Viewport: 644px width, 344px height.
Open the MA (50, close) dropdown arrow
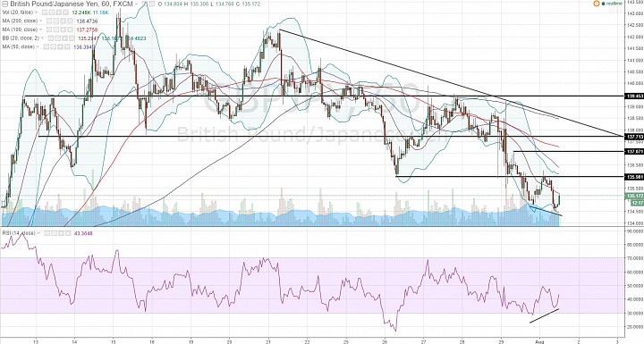point(38,46)
